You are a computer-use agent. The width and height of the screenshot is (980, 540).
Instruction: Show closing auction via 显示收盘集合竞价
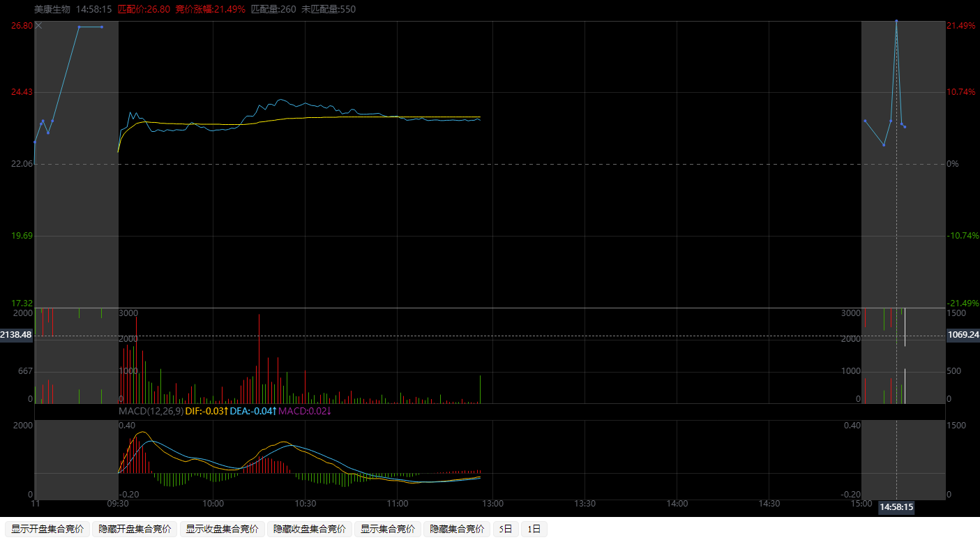(x=222, y=530)
